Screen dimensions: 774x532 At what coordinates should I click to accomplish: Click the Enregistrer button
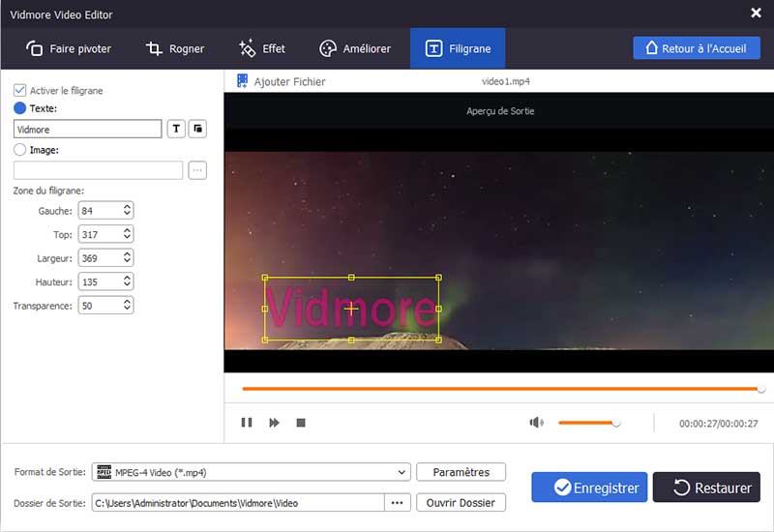point(589,488)
